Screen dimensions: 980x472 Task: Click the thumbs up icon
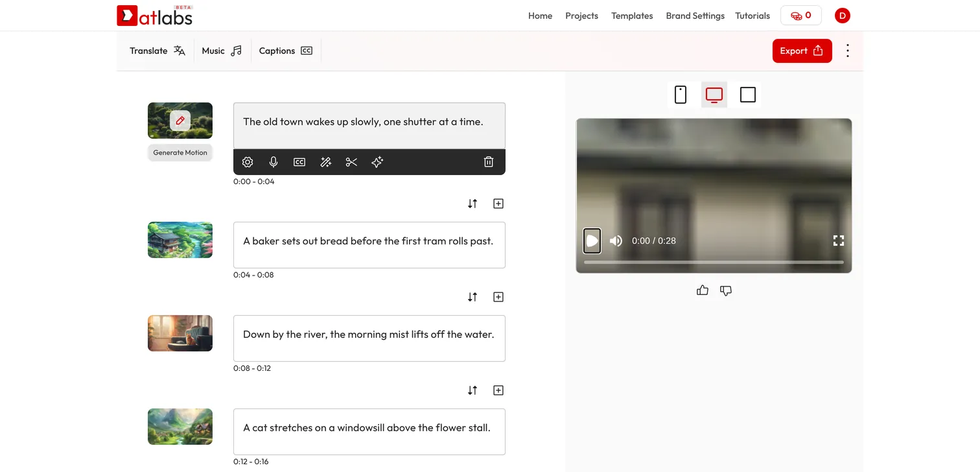click(x=703, y=290)
